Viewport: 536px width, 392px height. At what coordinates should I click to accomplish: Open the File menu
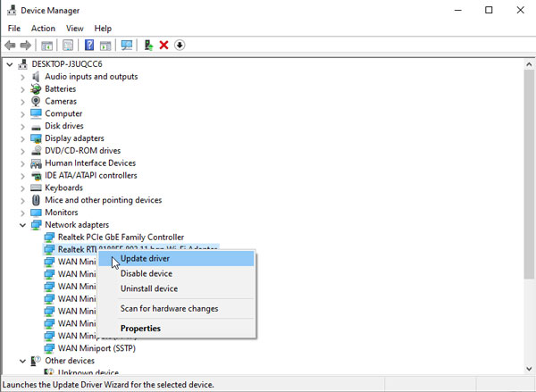(14, 29)
